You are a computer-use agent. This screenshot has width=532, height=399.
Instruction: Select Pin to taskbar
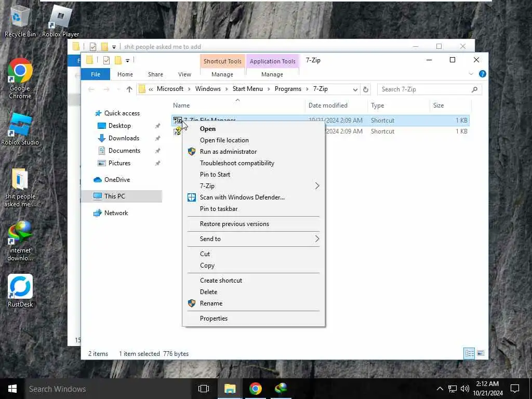(254, 209)
